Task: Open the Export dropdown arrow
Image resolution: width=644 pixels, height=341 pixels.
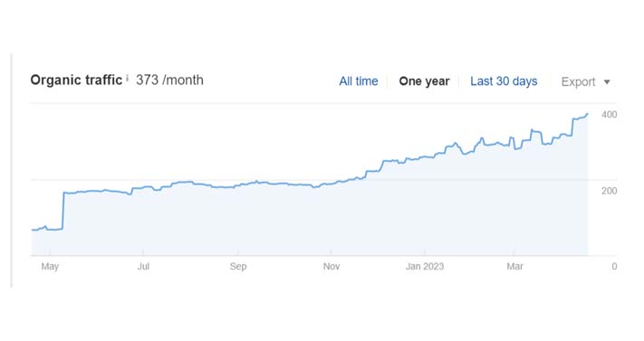Action: pyautogui.click(x=607, y=82)
